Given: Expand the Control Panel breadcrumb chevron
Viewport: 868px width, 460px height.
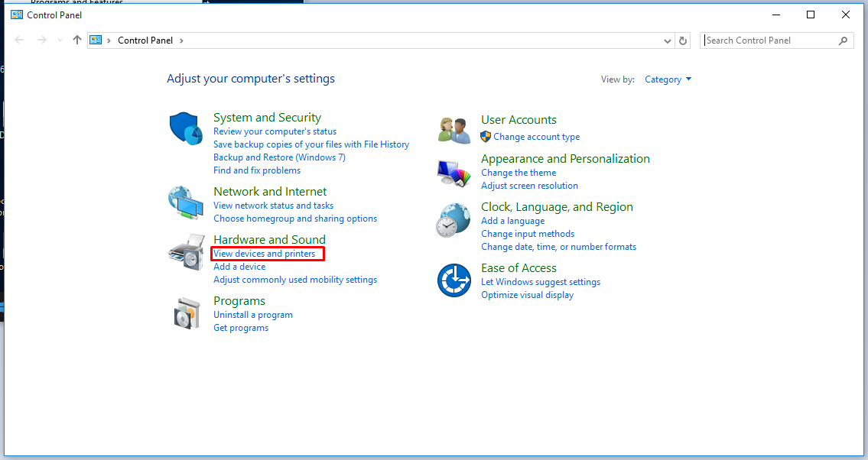Looking at the screenshot, I should coord(181,40).
